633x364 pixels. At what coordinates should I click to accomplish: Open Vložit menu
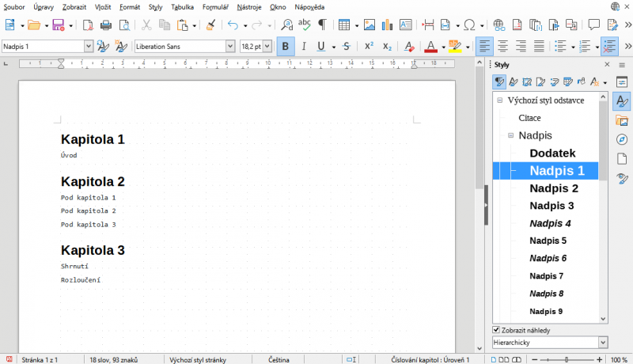tap(103, 7)
